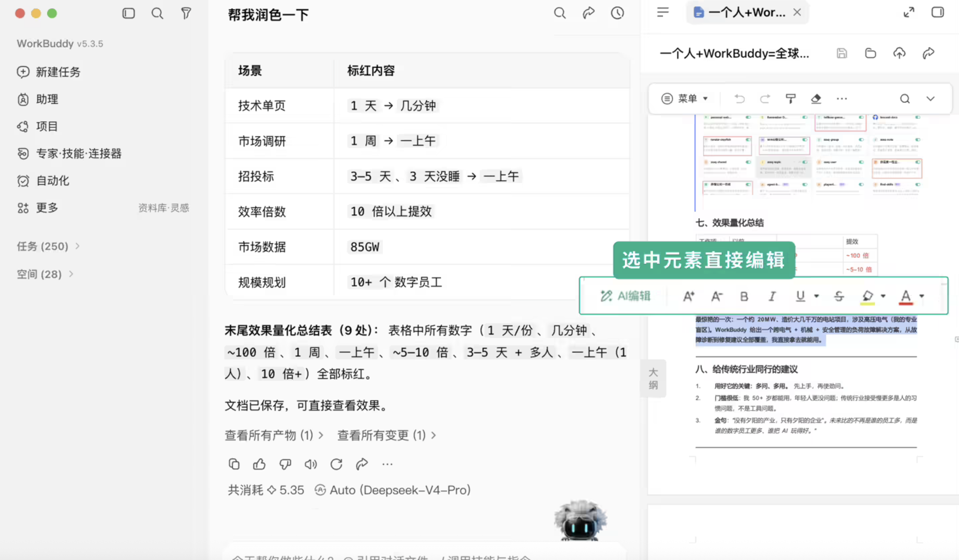Viewport: 959px width, 560px height.
Task: Select the format painter tool
Action: (791, 99)
